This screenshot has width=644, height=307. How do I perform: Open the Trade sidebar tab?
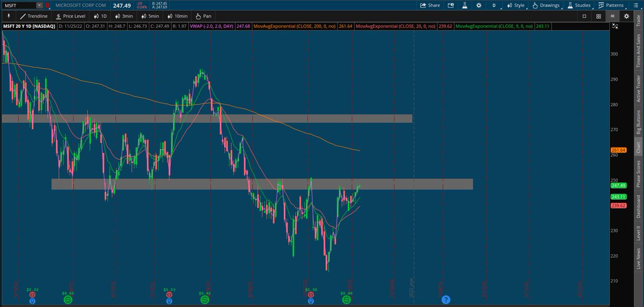638,21
